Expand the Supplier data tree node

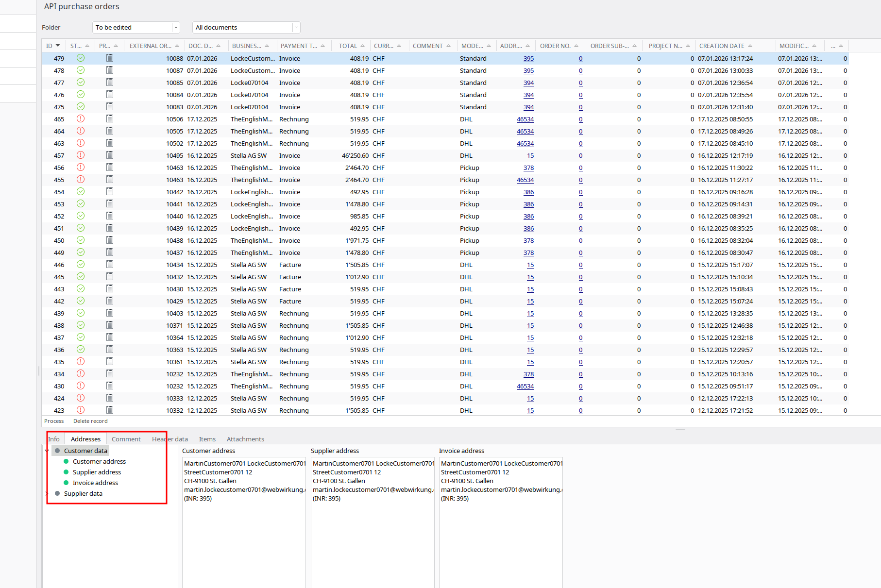[47, 493]
